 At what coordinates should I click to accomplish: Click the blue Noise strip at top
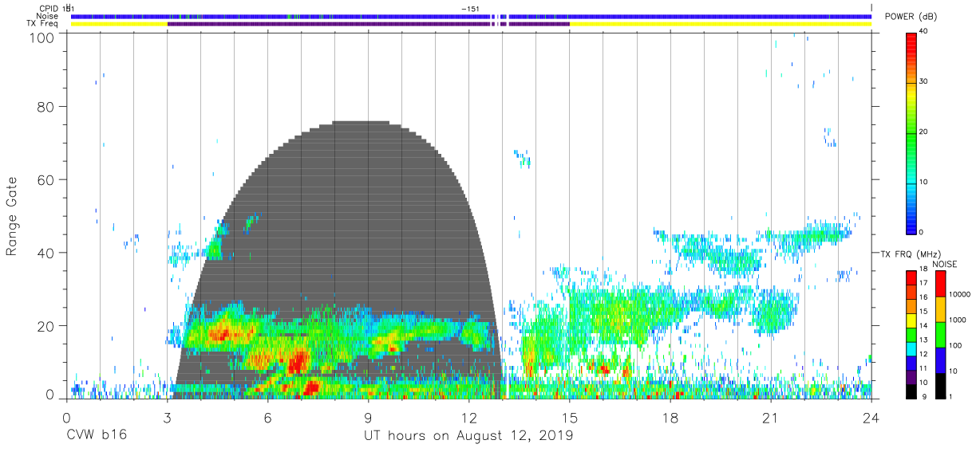pos(471,16)
